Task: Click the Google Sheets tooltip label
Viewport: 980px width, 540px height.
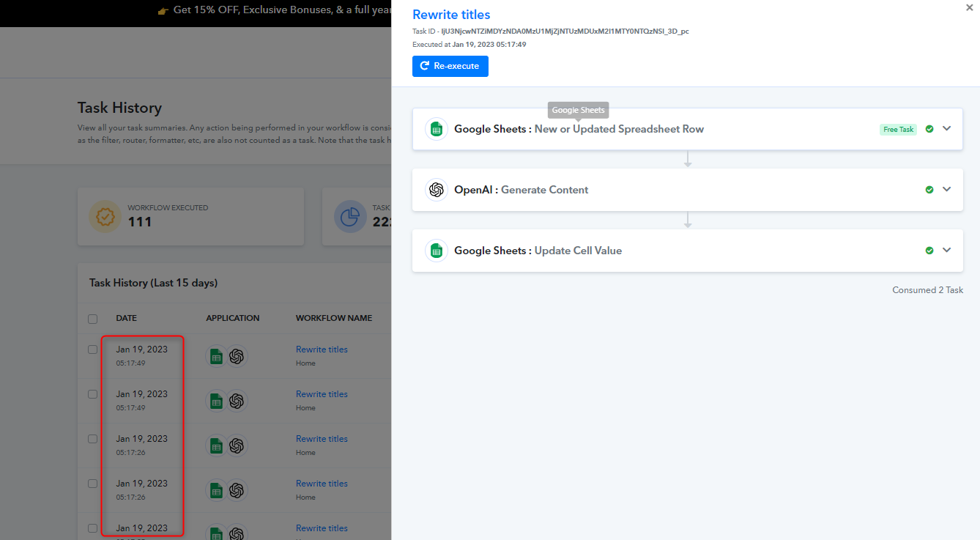Action: coord(579,110)
